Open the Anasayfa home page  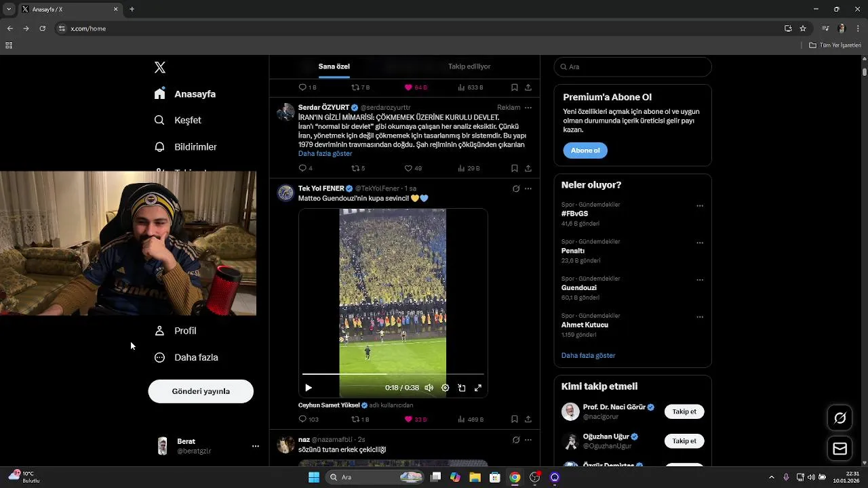coord(185,94)
